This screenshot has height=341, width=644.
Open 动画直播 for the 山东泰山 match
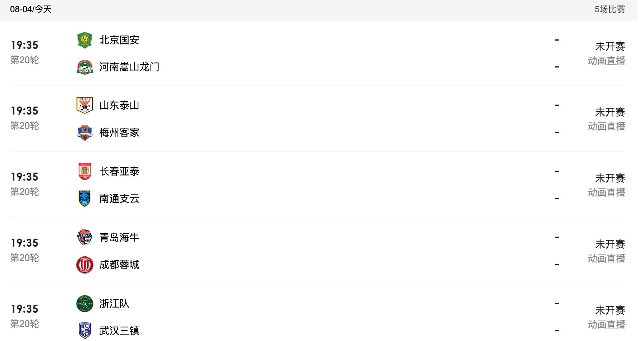point(606,127)
